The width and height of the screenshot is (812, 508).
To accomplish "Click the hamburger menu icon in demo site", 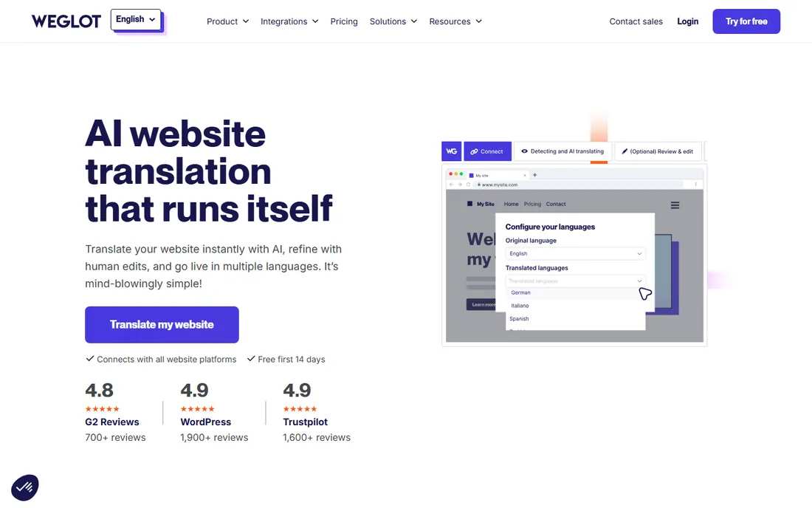I will (675, 205).
